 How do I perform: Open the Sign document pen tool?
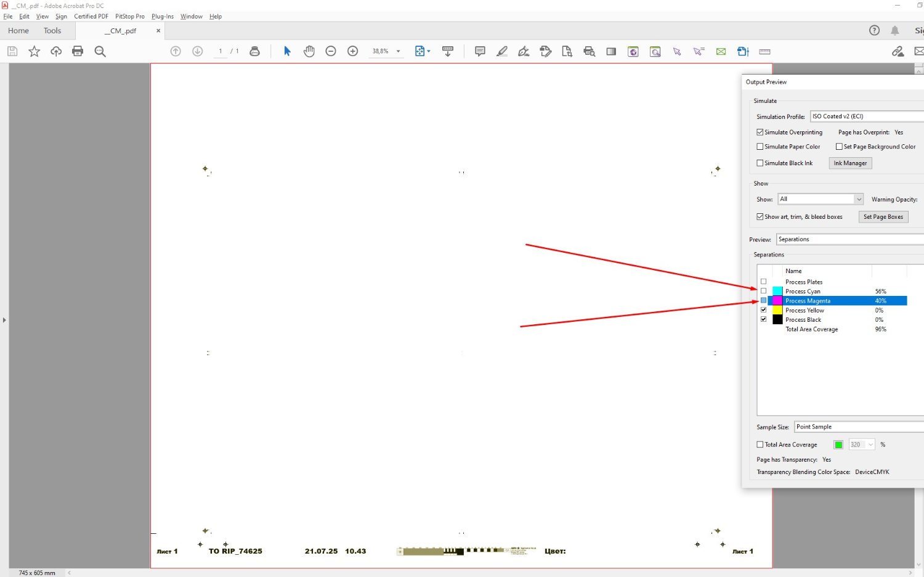(524, 51)
